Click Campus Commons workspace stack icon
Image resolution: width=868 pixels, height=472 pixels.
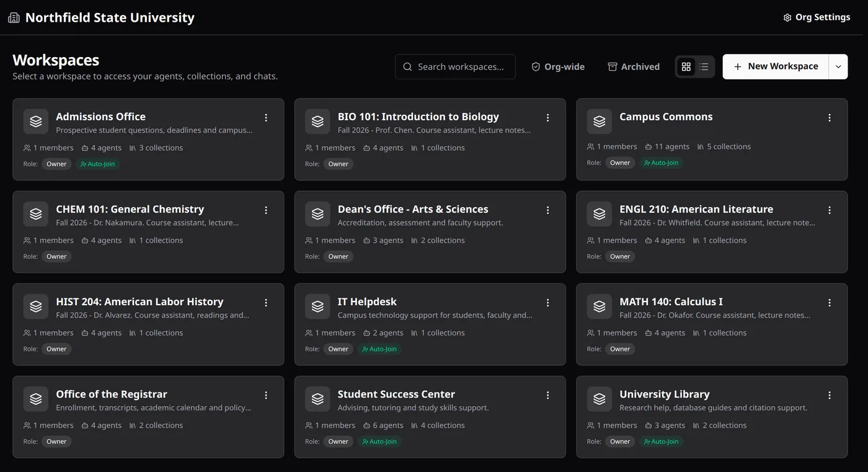coord(600,122)
